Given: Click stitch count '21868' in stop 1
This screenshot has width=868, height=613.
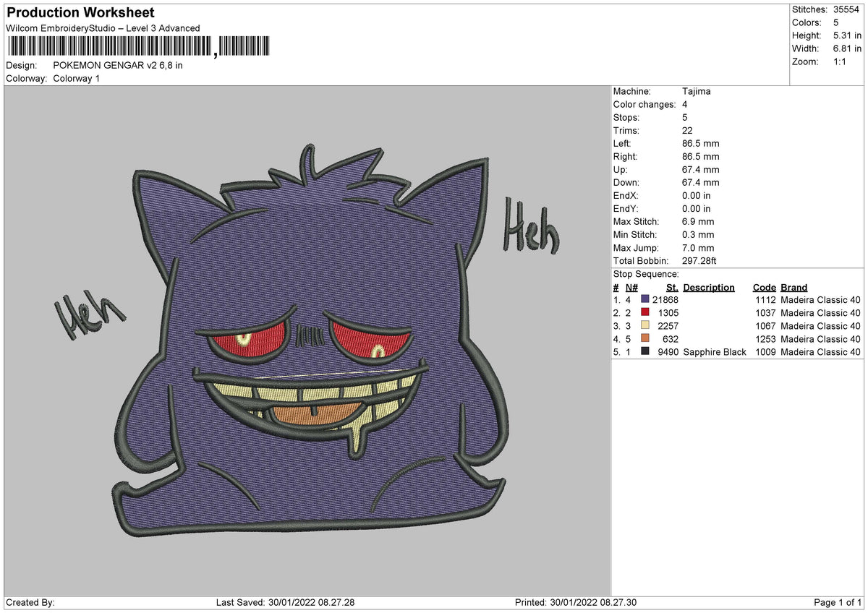Looking at the screenshot, I should click(665, 300).
